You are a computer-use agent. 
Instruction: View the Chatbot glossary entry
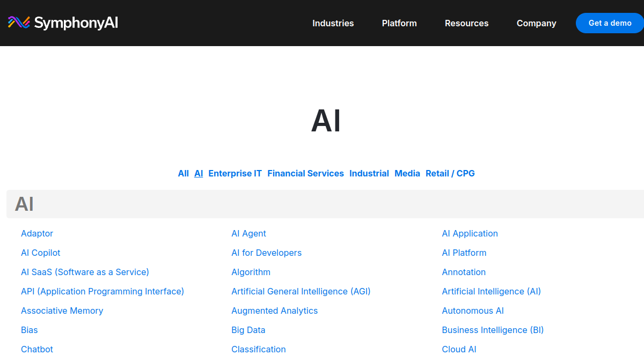coord(37,349)
